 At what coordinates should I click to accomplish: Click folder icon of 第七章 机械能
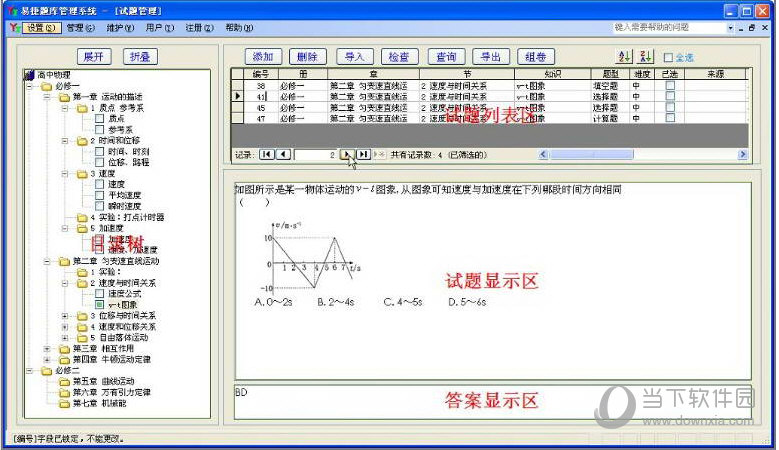click(x=65, y=403)
